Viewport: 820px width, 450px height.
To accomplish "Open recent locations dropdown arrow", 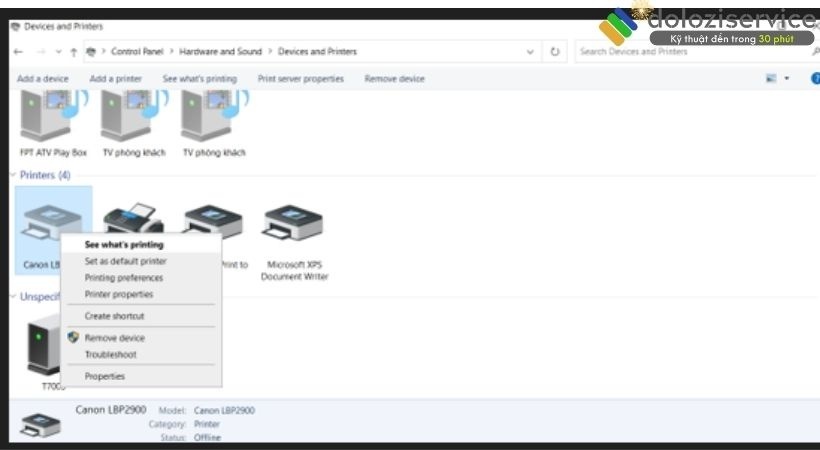I will point(58,52).
